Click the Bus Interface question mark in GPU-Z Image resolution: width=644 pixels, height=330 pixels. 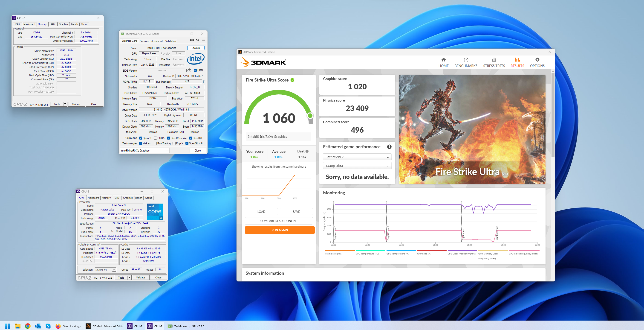[x=203, y=82]
